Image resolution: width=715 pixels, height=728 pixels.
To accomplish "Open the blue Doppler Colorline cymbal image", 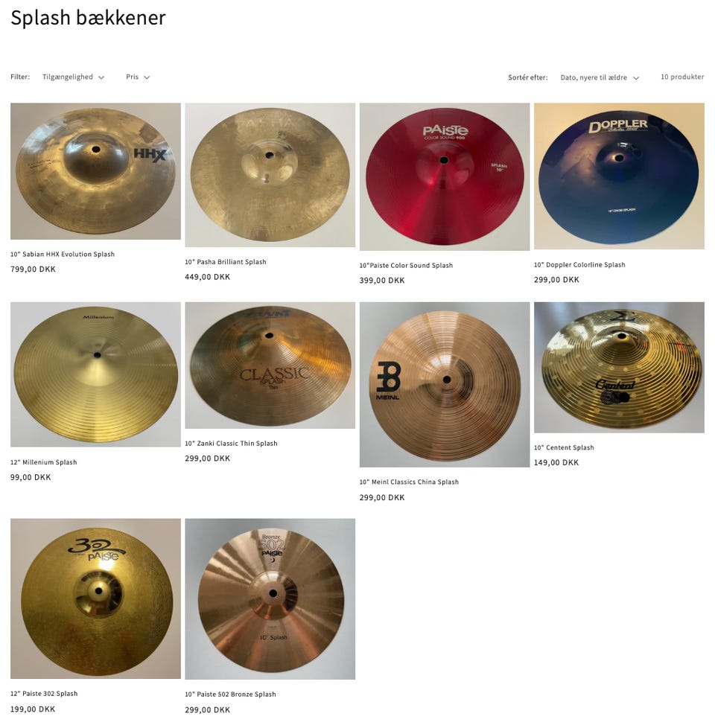I will point(620,176).
